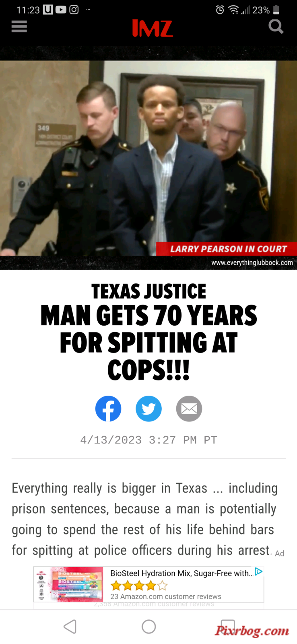Tap the Instagram notification icon
This screenshot has height=644, width=297.
click(x=74, y=10)
